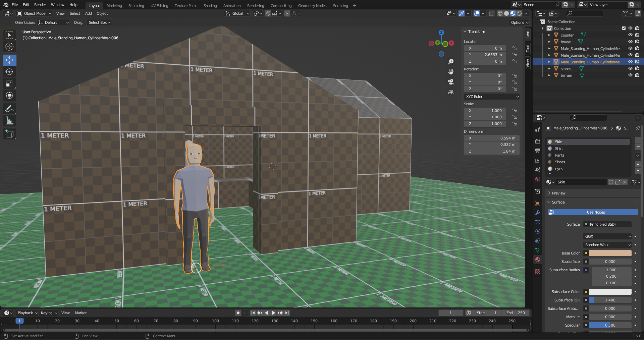Open the Object Mode dropdown
The height and width of the screenshot is (340, 644).
point(34,13)
